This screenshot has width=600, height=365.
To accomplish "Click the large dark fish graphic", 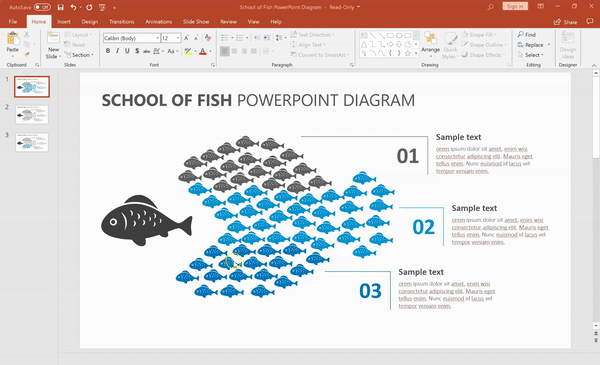I will [147, 221].
